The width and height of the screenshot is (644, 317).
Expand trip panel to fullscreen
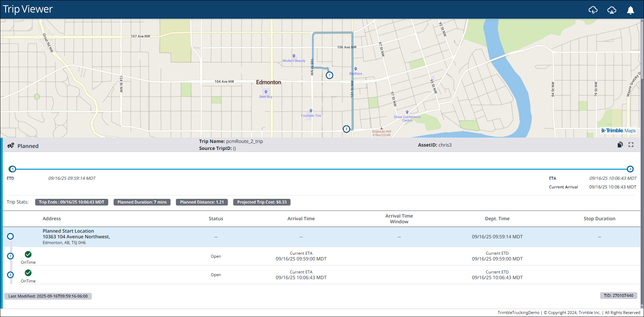[x=631, y=145]
